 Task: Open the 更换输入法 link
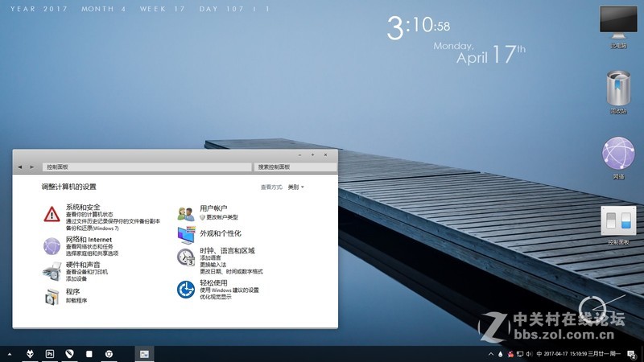(213, 265)
